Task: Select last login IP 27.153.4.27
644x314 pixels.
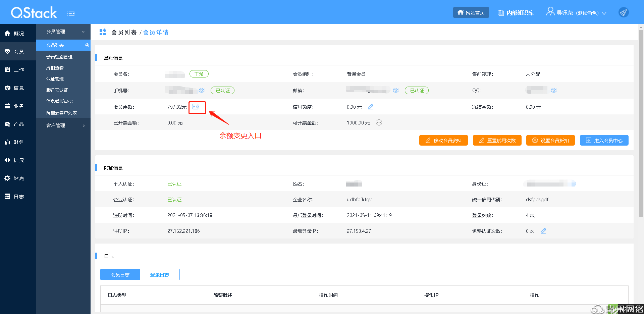Action: (x=359, y=231)
